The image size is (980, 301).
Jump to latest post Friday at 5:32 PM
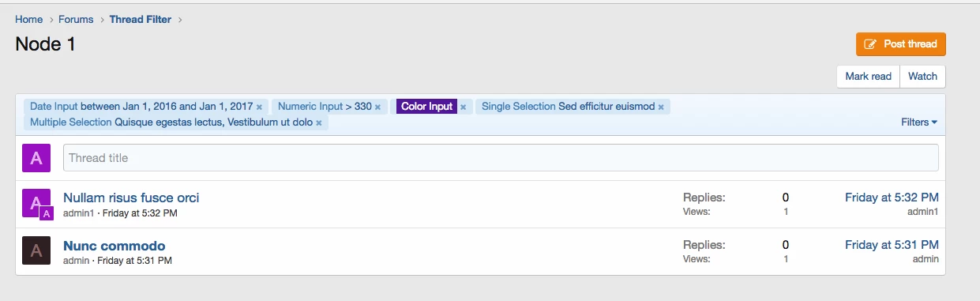pos(892,198)
